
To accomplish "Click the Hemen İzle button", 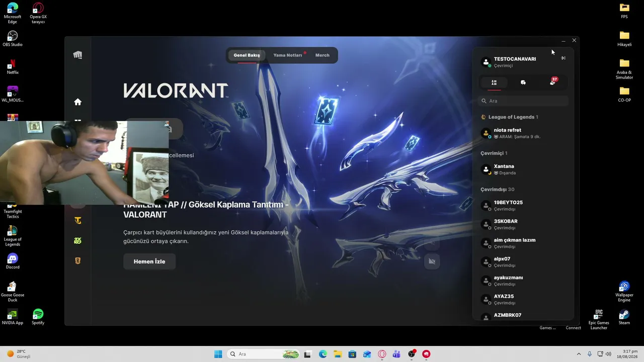I will (149, 261).
